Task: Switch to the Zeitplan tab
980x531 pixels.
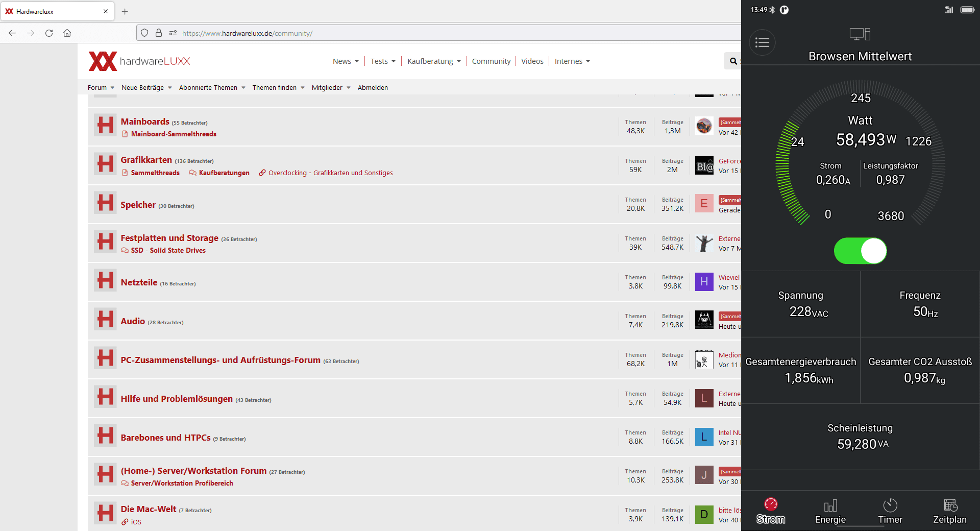Action: click(x=950, y=512)
